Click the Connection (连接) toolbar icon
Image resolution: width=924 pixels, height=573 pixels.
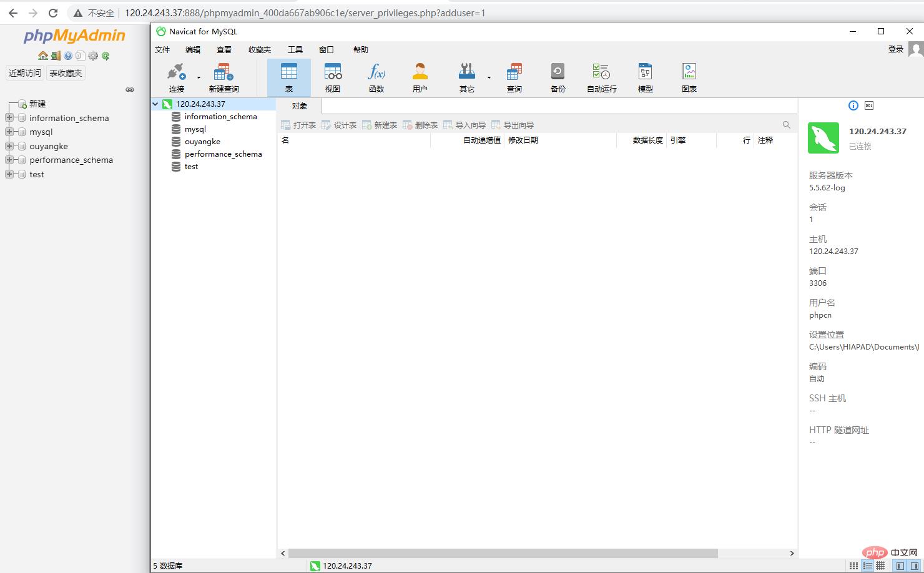177,77
